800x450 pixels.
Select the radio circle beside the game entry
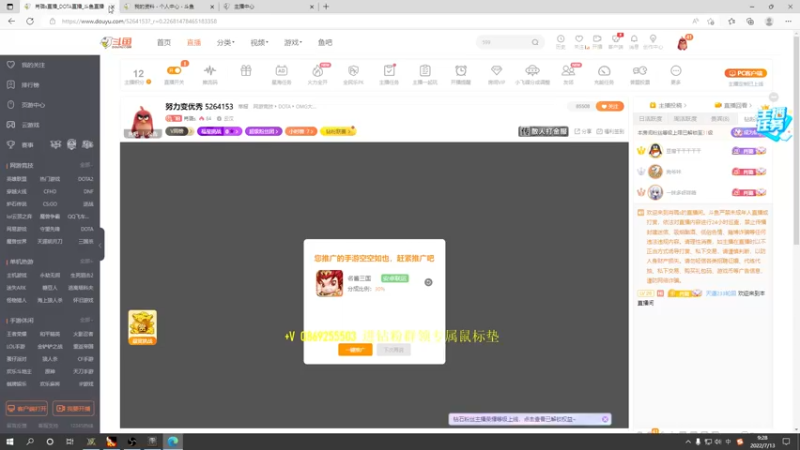(428, 282)
